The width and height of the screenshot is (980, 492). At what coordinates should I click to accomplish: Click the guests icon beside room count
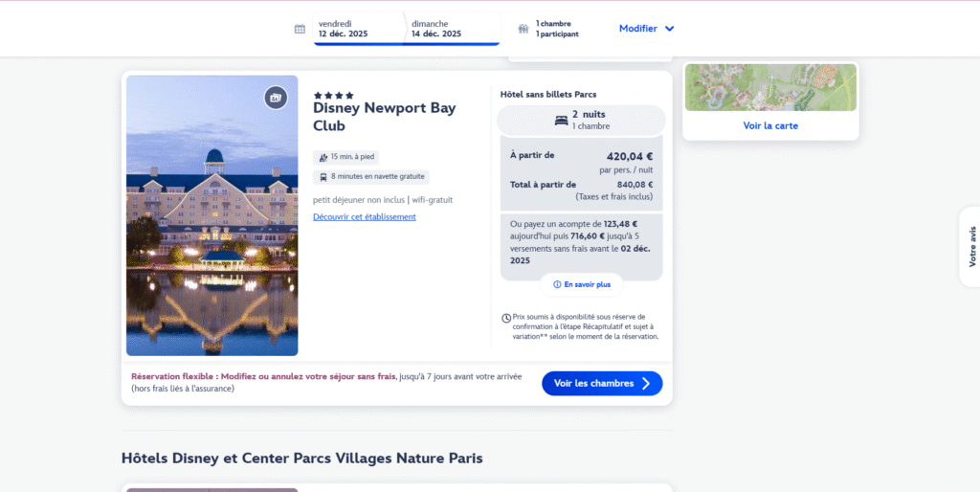523,29
